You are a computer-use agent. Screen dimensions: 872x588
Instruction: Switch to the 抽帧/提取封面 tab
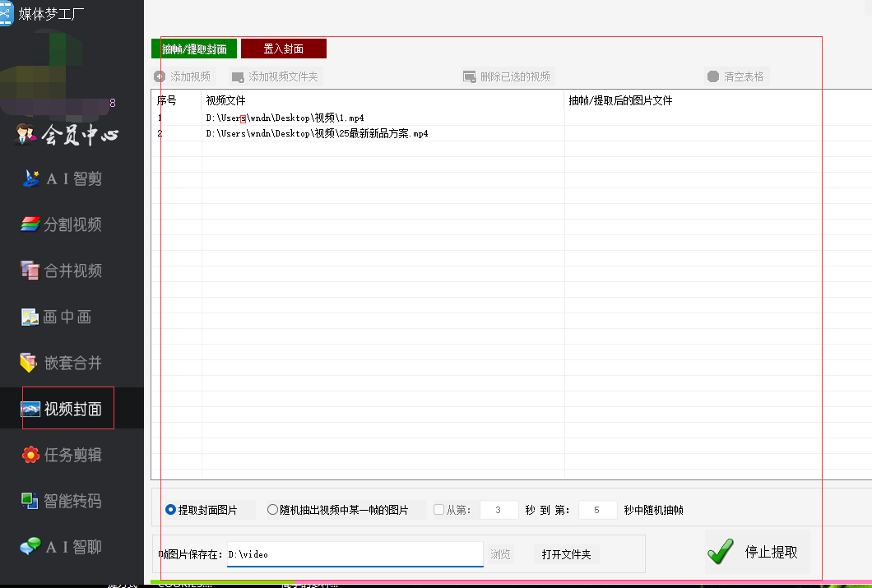point(194,49)
